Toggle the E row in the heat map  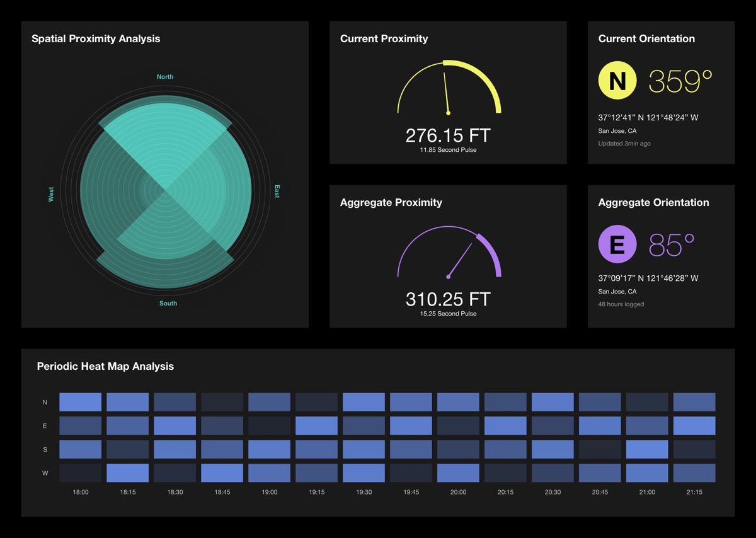coord(44,426)
